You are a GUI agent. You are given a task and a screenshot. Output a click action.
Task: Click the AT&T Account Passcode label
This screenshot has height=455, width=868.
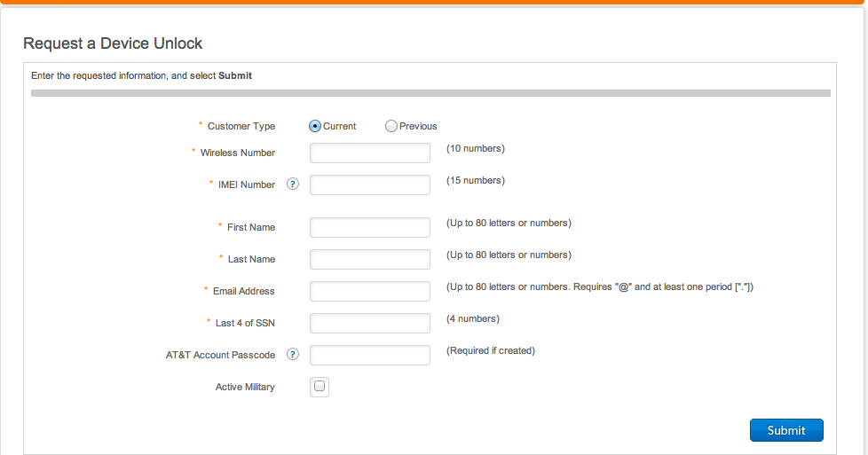coord(220,355)
